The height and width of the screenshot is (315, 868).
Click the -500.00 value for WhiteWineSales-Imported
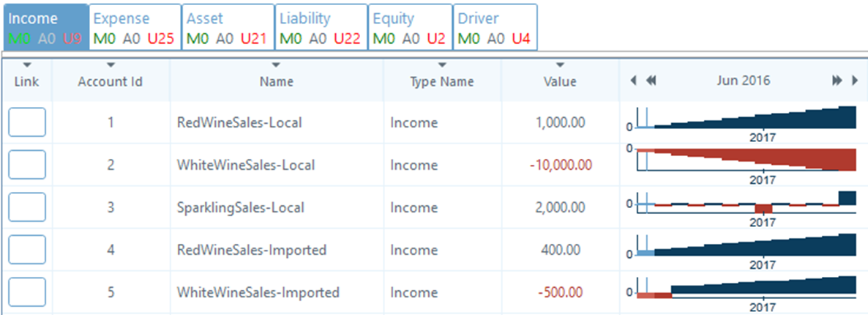pyautogui.click(x=561, y=292)
